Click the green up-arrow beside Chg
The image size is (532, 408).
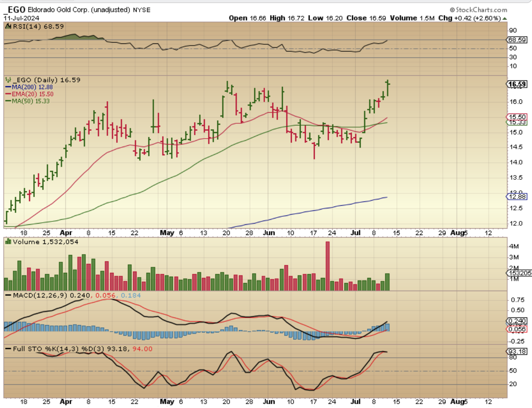pos(505,18)
